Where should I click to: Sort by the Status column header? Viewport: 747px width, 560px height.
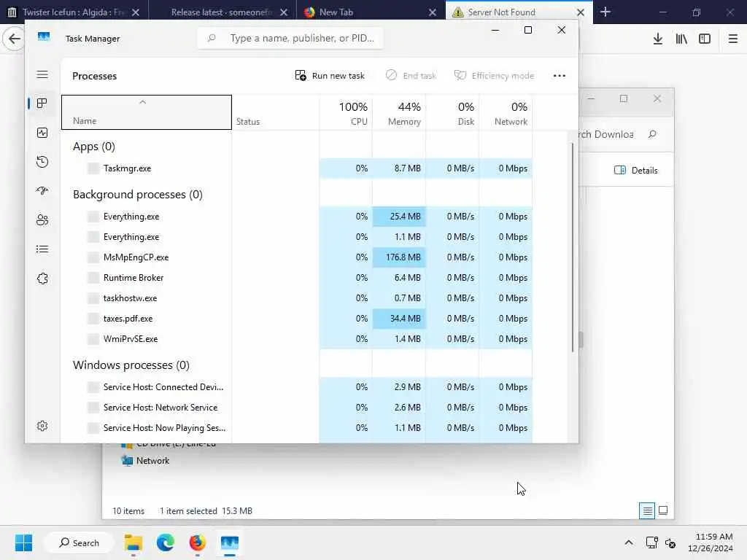point(275,112)
